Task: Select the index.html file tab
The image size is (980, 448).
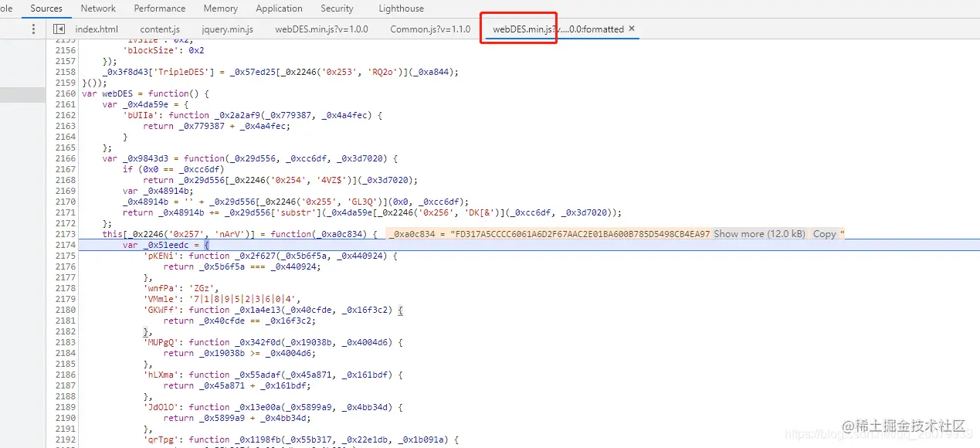Action: click(97, 29)
